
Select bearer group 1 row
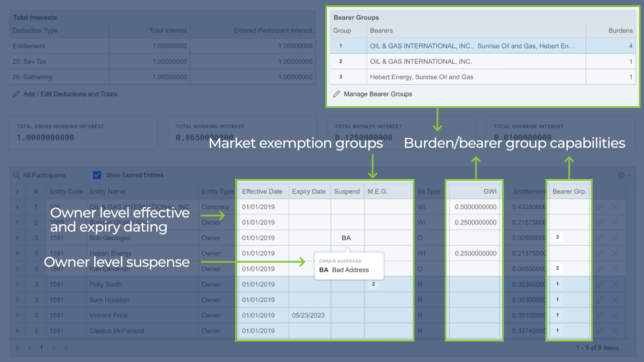tap(483, 46)
